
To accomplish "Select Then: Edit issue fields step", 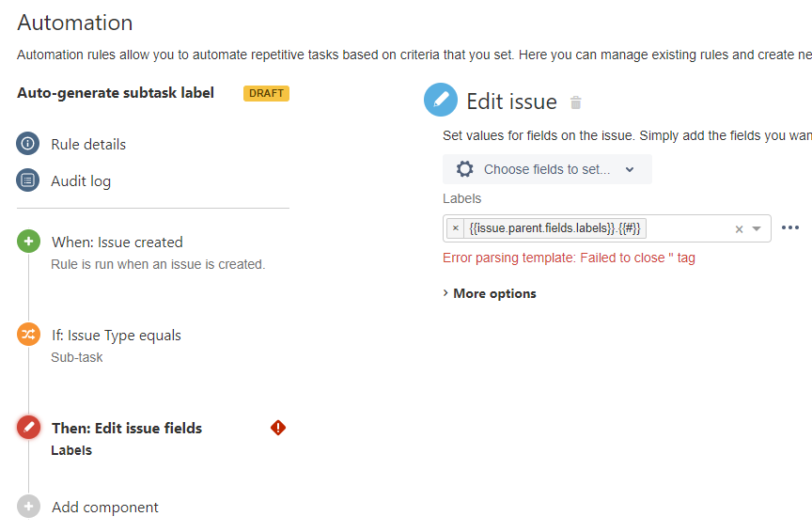I will (x=127, y=428).
